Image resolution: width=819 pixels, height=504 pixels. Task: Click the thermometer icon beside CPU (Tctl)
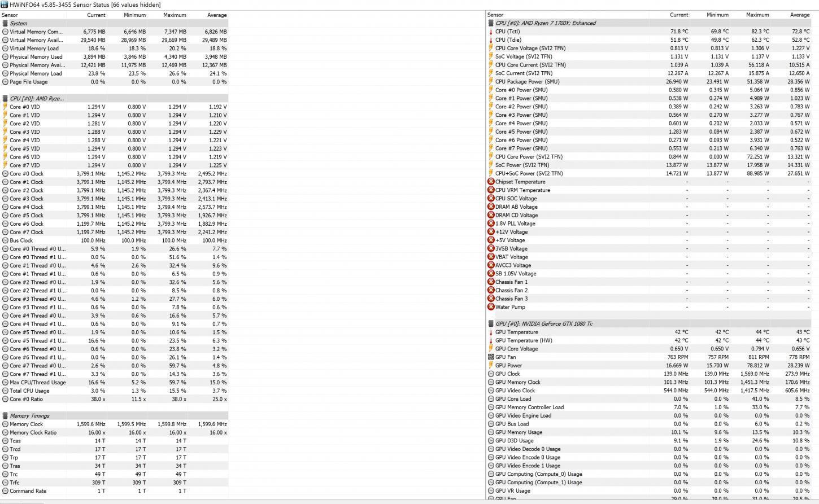click(491, 32)
